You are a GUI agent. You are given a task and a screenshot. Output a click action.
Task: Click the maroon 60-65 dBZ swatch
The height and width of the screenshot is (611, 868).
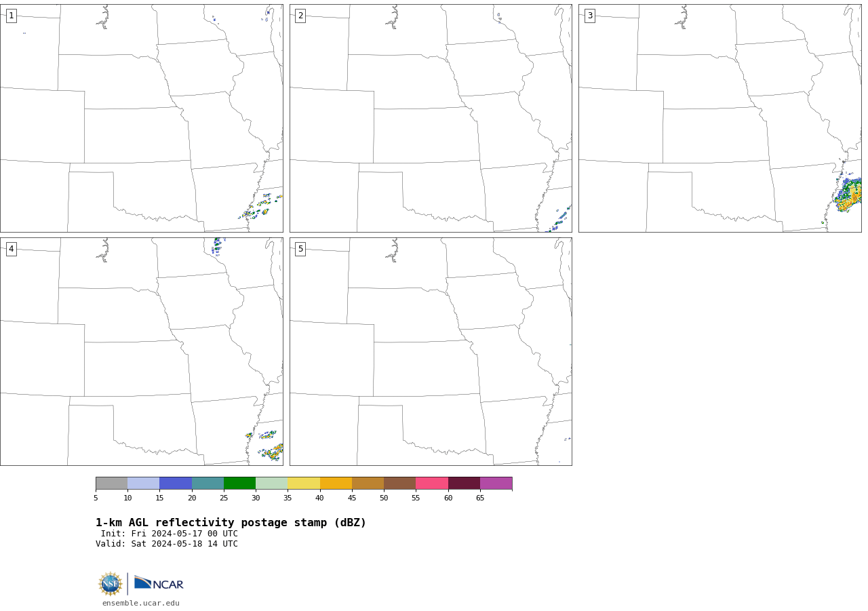click(464, 484)
